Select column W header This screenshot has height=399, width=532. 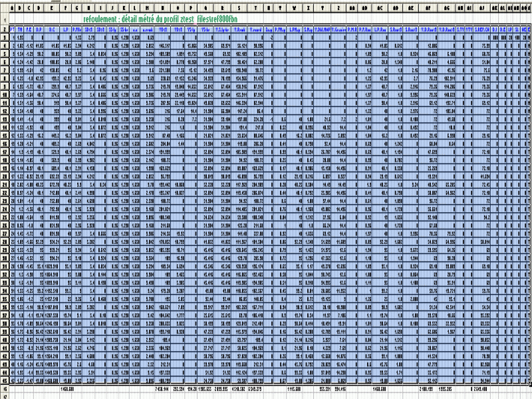coord(294,7)
